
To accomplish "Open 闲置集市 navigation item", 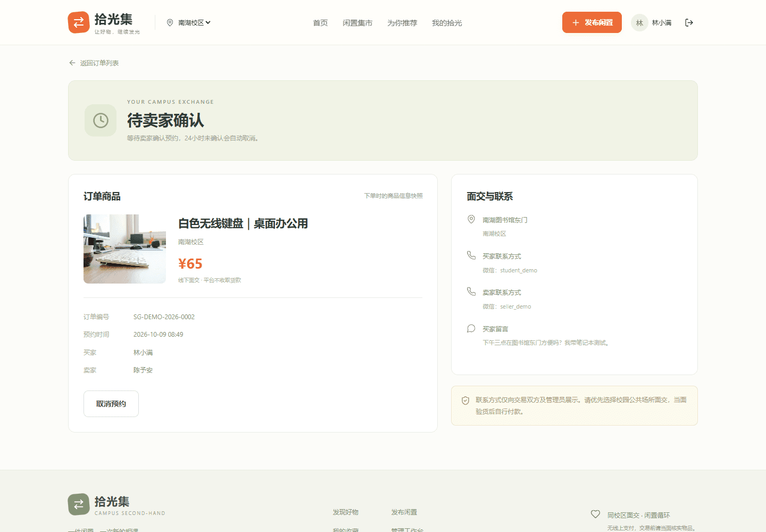I will pyautogui.click(x=357, y=23).
